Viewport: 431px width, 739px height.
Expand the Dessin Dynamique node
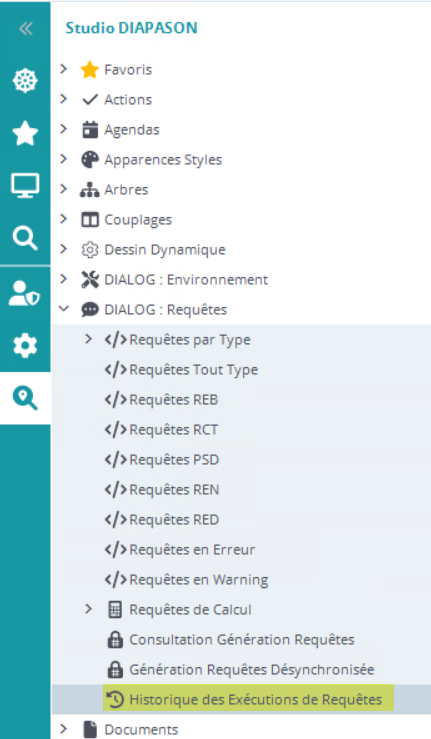64,249
